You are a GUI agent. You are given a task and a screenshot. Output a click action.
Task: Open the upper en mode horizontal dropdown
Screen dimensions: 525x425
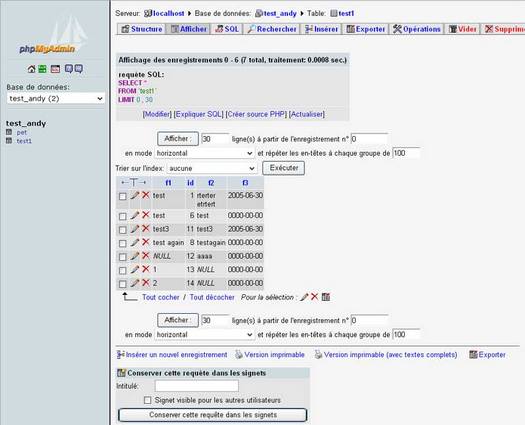204,153
